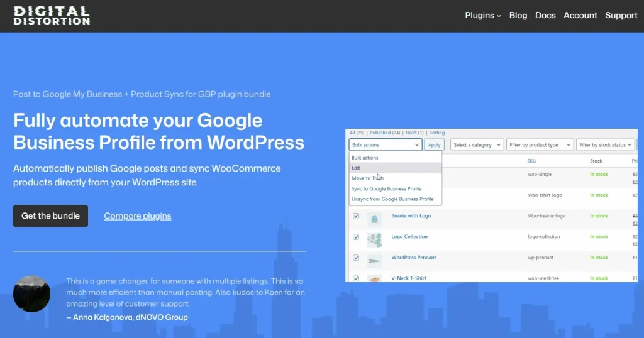The height and width of the screenshot is (338, 644).
Task: Go to the Blog page
Action: pos(518,16)
